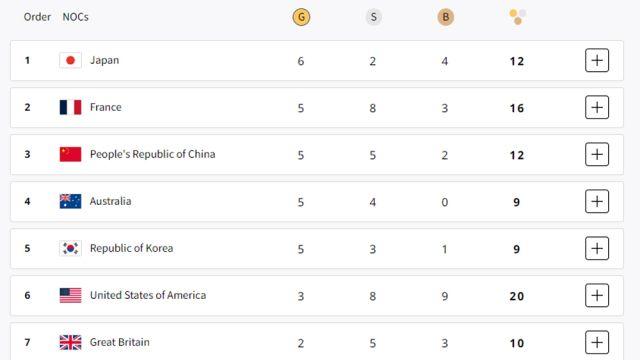
Task: Click the silver medal column icon
Action: 373,17
